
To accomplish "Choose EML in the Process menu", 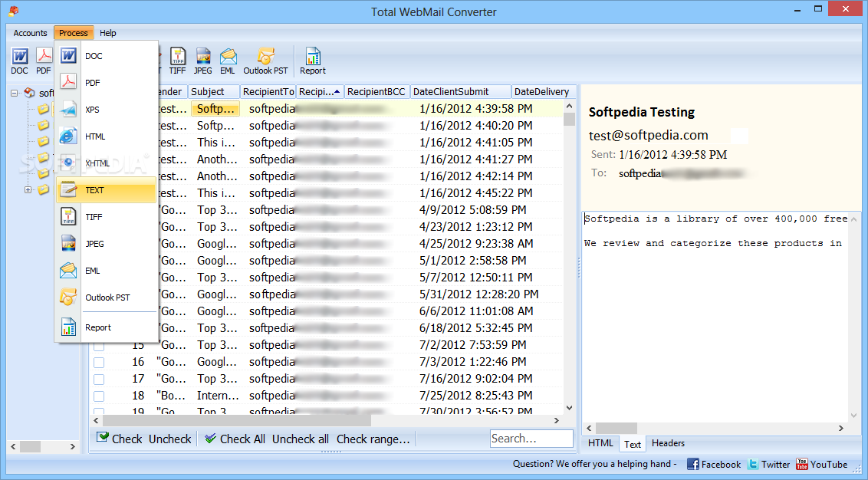I will pyautogui.click(x=107, y=271).
